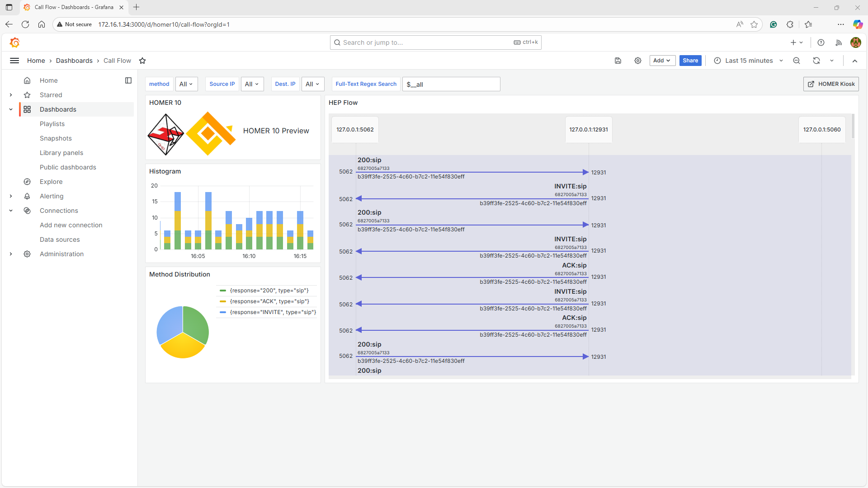Undock the sidebar menu panel
Image resolution: width=868 pixels, height=488 pixels.
(x=128, y=80)
